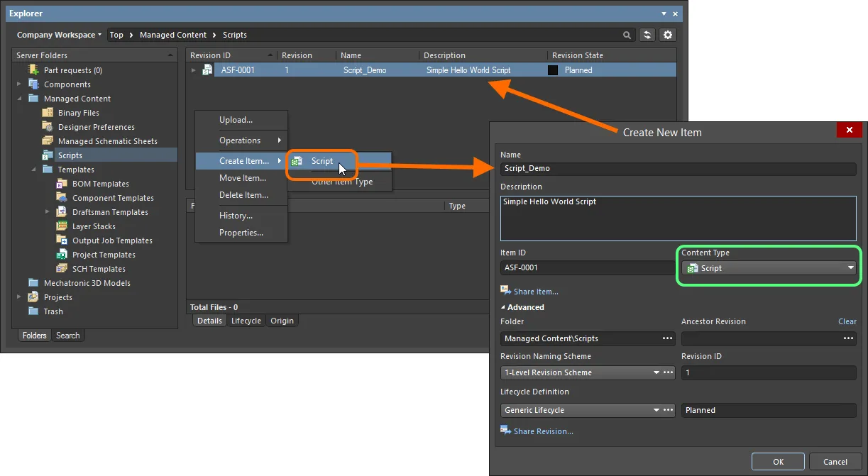
Task: Click the Output Job Templates folder icon
Action: [x=62, y=240]
